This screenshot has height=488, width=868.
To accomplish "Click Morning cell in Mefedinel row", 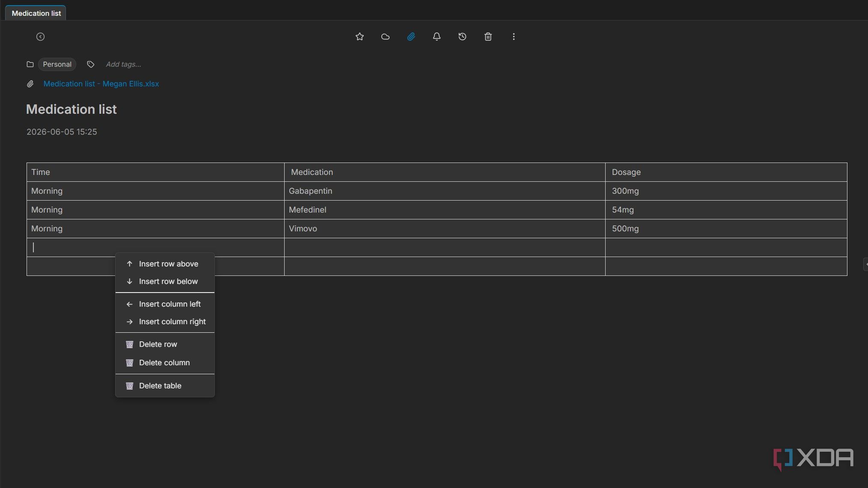I will tap(155, 210).
